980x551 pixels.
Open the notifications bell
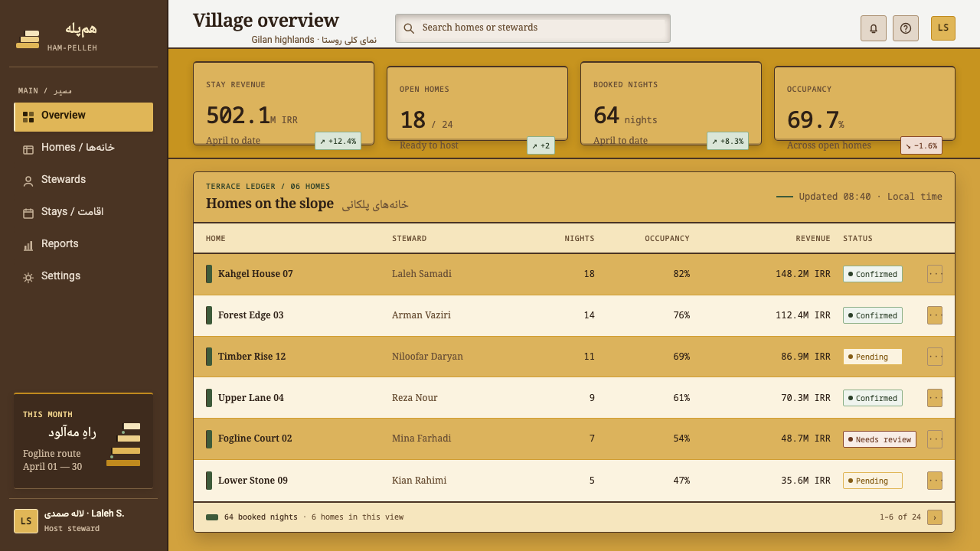point(874,28)
